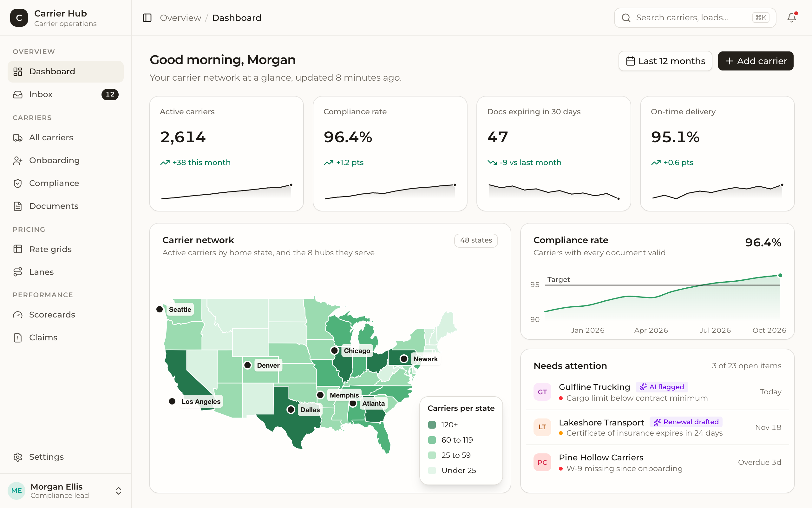Screen dimensions: 812x508
Task: Open the Docs expiring in 30 days card
Action: (553, 154)
